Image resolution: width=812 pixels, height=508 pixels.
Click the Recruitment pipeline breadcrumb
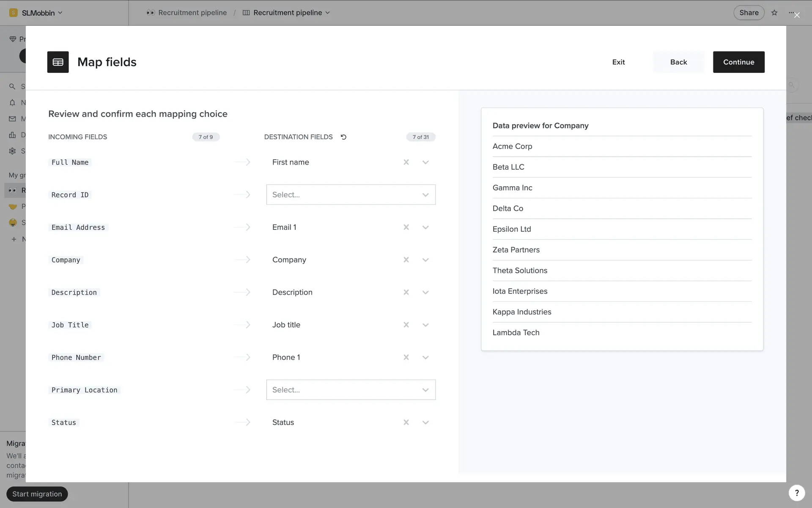click(x=187, y=13)
